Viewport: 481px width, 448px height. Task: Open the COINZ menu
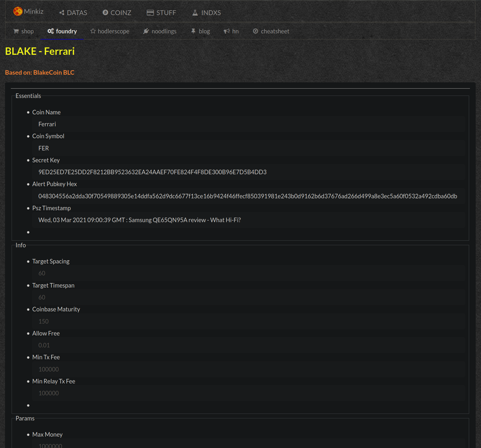tap(117, 13)
